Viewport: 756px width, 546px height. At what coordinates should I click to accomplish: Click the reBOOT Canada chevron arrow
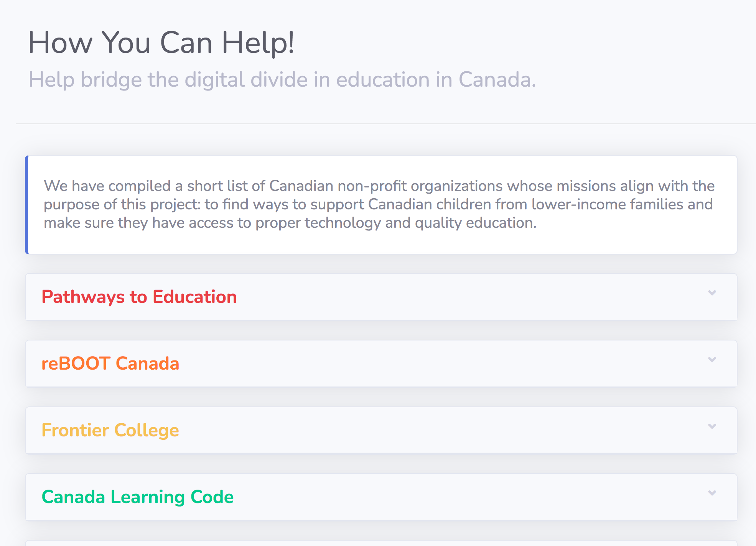tap(712, 360)
